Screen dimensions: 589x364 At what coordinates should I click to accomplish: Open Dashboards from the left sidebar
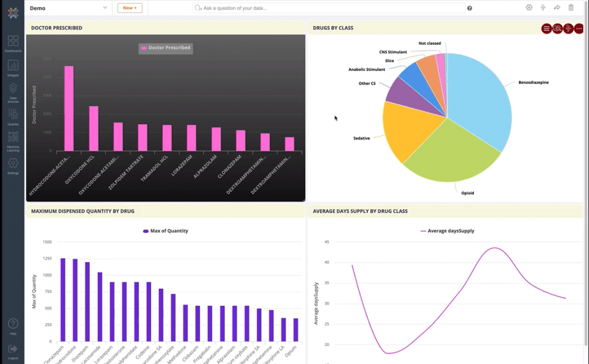tap(13, 43)
